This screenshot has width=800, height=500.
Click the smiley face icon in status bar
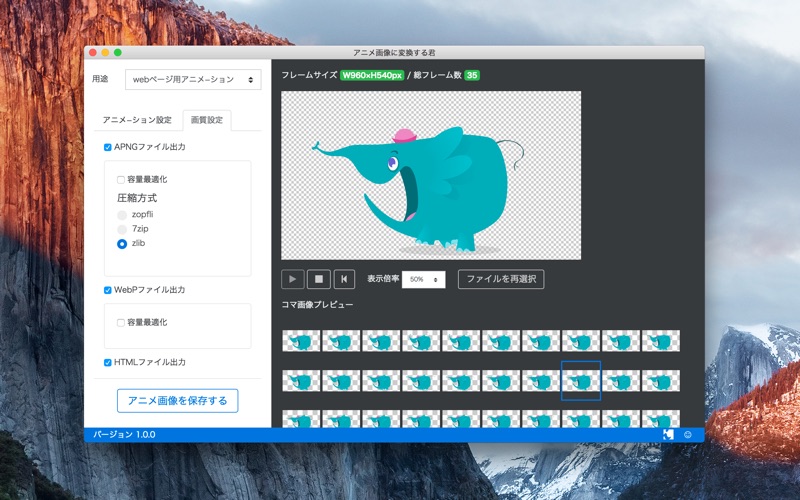point(688,435)
